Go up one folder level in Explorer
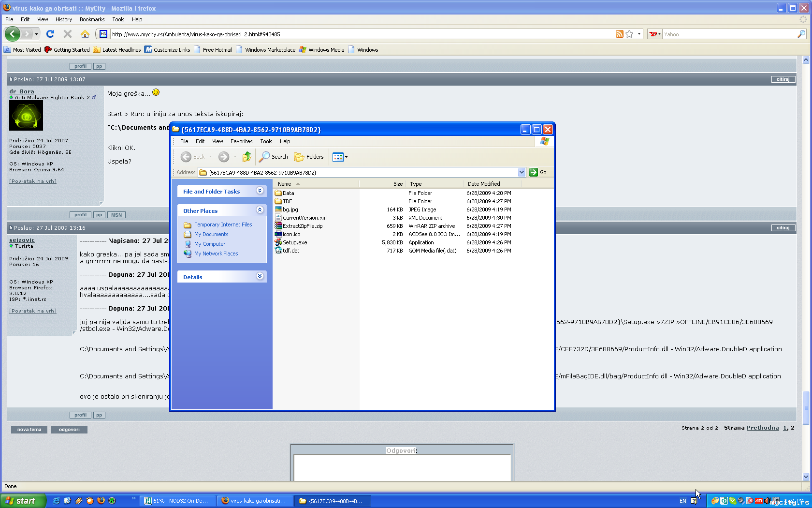The image size is (812, 508). [247, 157]
